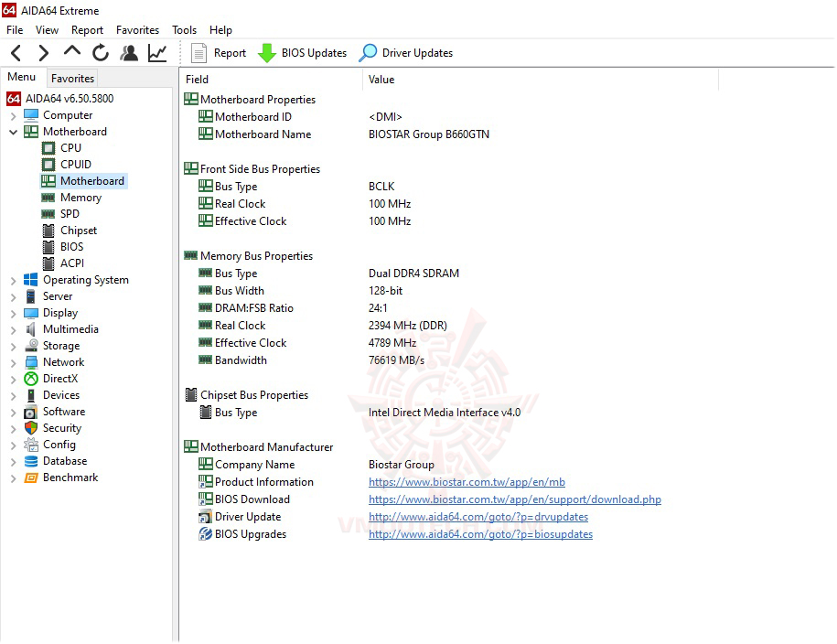Image resolution: width=837 pixels, height=644 pixels.
Task: Open the graph chart toolbar icon
Action: point(157,53)
